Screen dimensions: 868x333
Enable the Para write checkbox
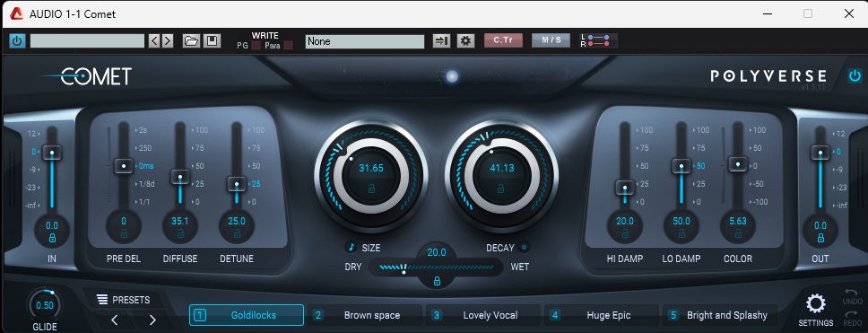[288, 46]
